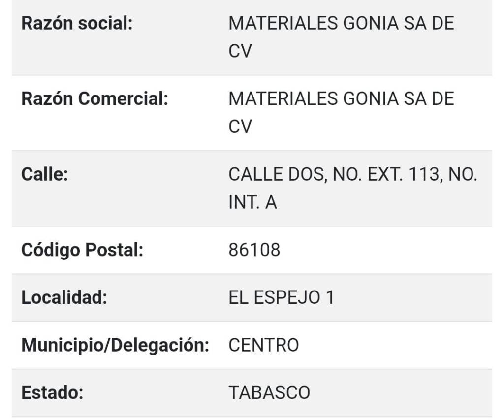Click the "Localidad:" label
Image resolution: width=504 pixels, height=420 pixels.
coord(64,298)
